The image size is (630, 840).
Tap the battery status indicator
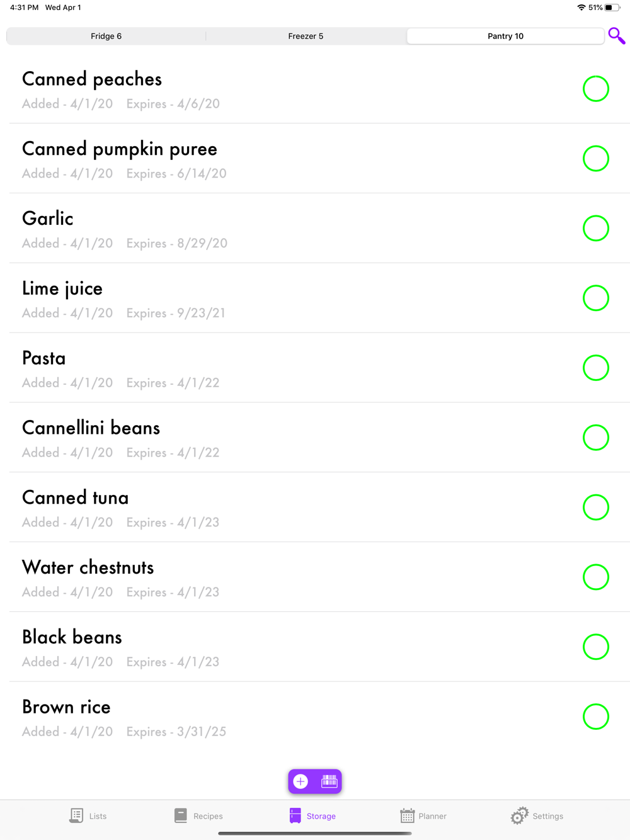pos(612,8)
